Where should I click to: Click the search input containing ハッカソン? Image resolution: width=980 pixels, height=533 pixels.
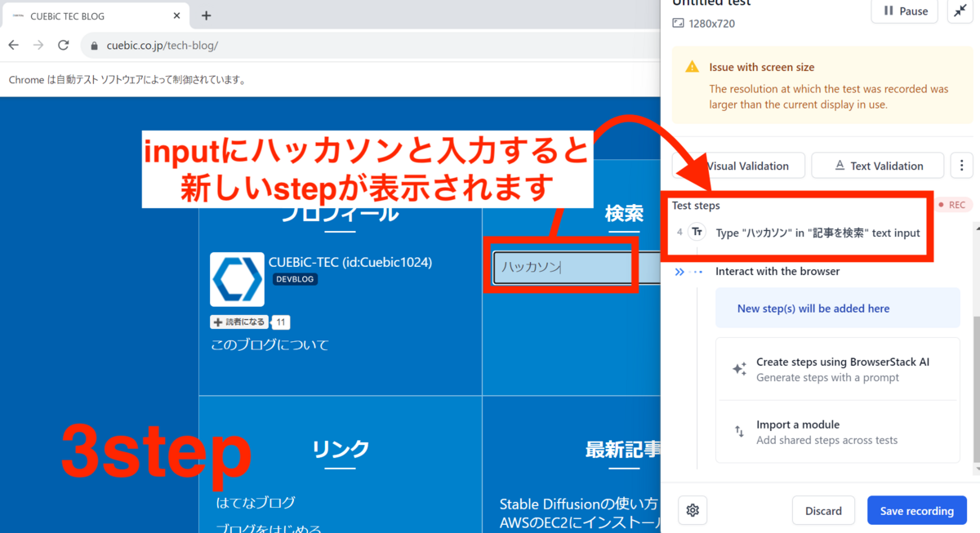[577, 266]
